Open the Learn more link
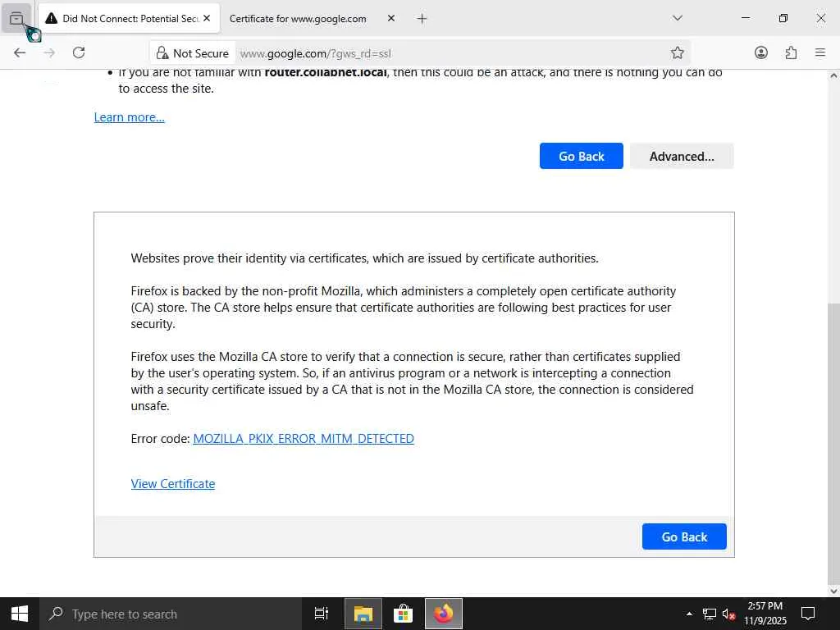 coord(129,117)
